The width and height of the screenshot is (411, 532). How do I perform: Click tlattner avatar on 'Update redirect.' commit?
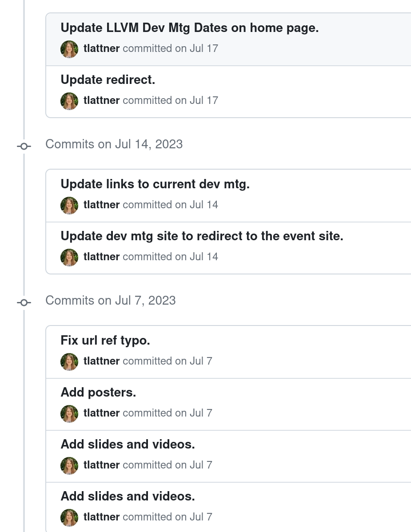tap(69, 101)
